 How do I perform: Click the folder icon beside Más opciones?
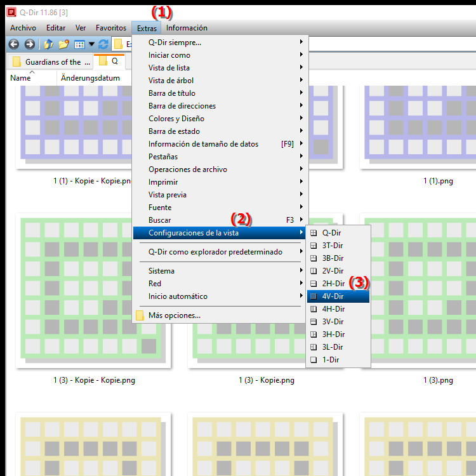[140, 315]
